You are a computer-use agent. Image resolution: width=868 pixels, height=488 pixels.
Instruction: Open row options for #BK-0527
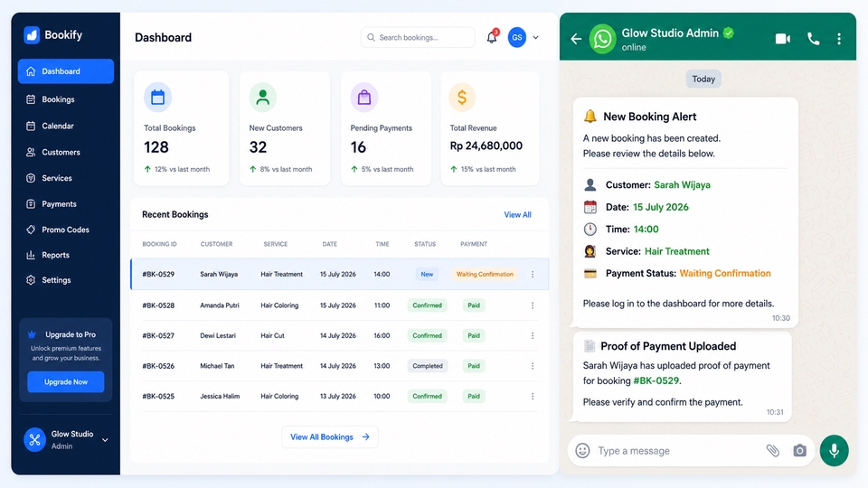coord(533,336)
